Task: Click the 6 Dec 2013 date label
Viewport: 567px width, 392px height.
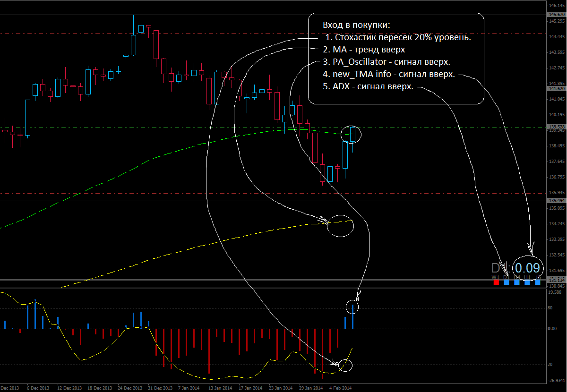Action: [x=38, y=388]
